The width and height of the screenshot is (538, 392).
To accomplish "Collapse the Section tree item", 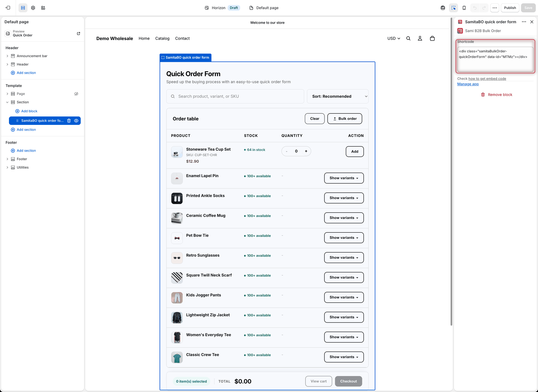I will (7, 102).
